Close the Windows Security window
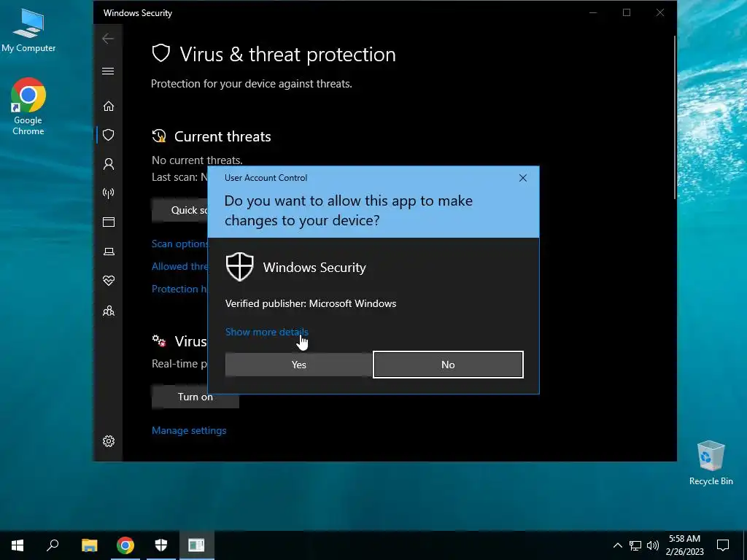 tap(659, 13)
